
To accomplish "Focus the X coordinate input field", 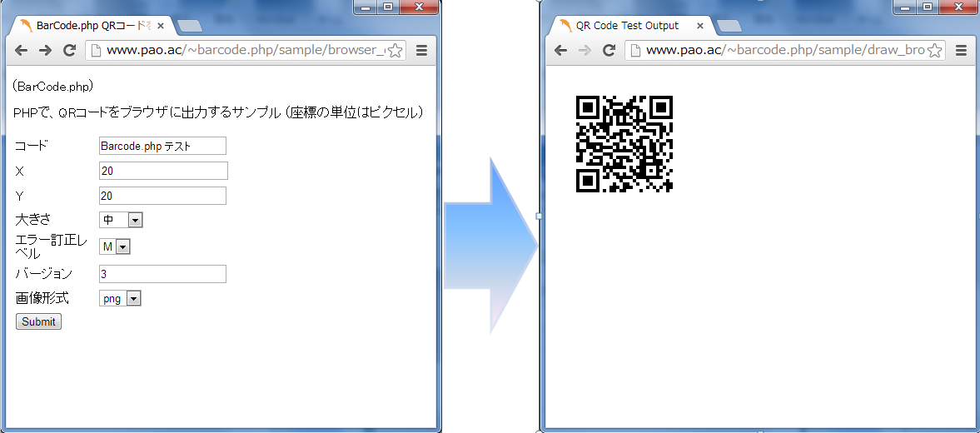I will 163,171.
